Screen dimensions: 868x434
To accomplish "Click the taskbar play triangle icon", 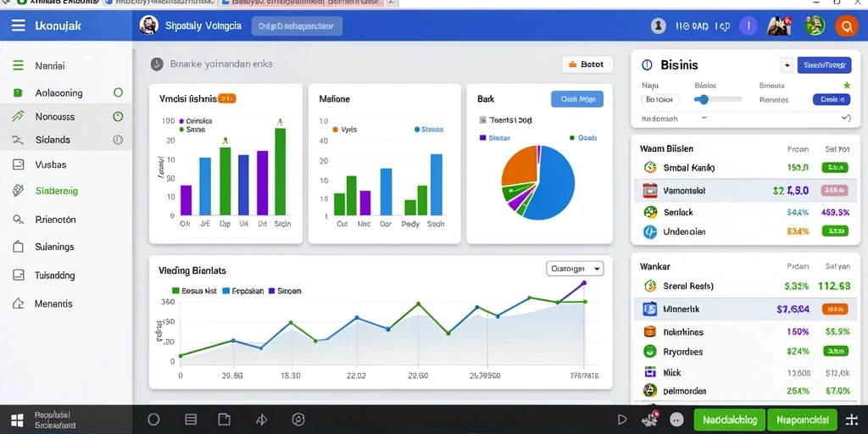I will (x=622, y=420).
